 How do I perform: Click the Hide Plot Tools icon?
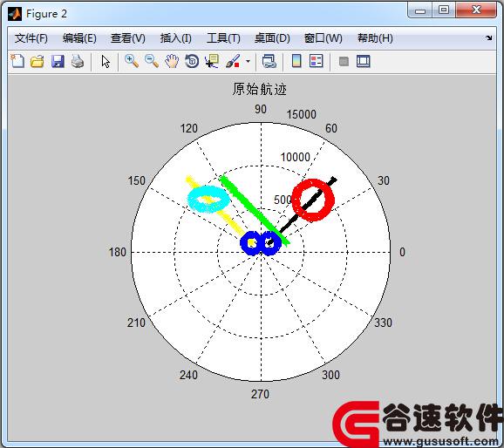point(344,61)
